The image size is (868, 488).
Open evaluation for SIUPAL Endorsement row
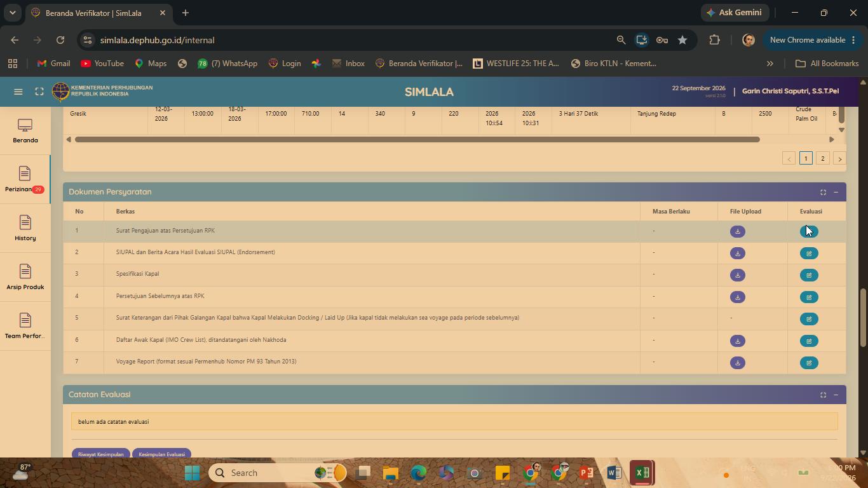809,254
